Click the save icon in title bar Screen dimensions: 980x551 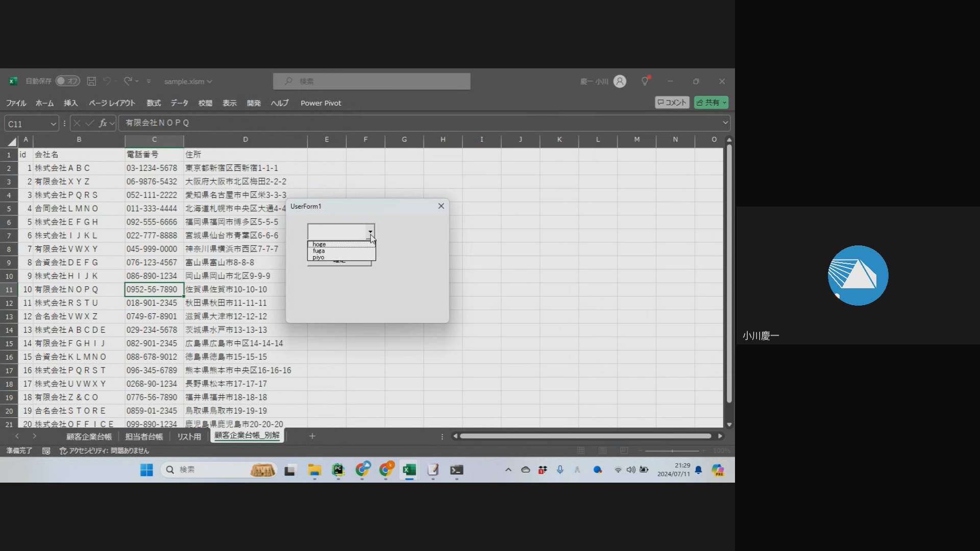pos(91,81)
